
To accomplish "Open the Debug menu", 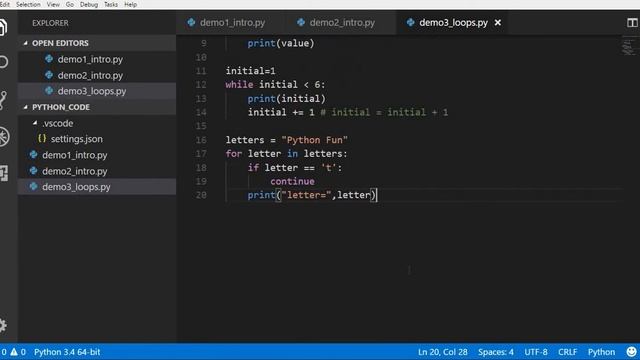I will coord(89,4).
